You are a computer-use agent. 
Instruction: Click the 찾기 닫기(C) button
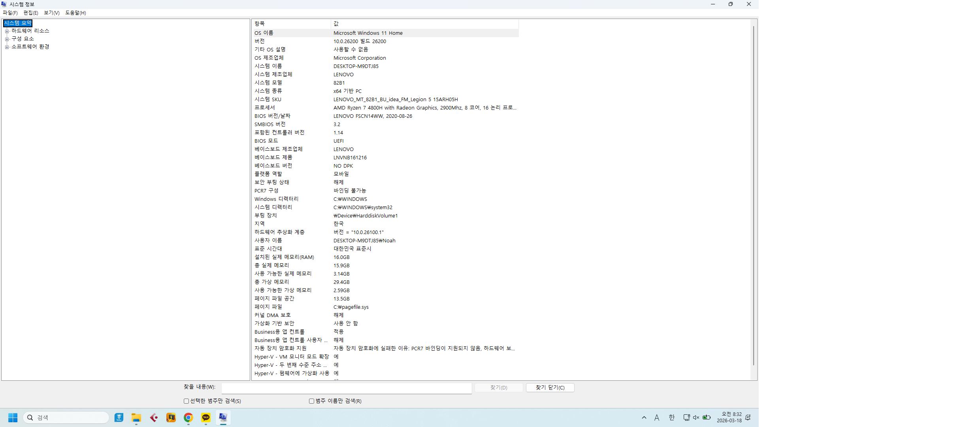(550, 387)
